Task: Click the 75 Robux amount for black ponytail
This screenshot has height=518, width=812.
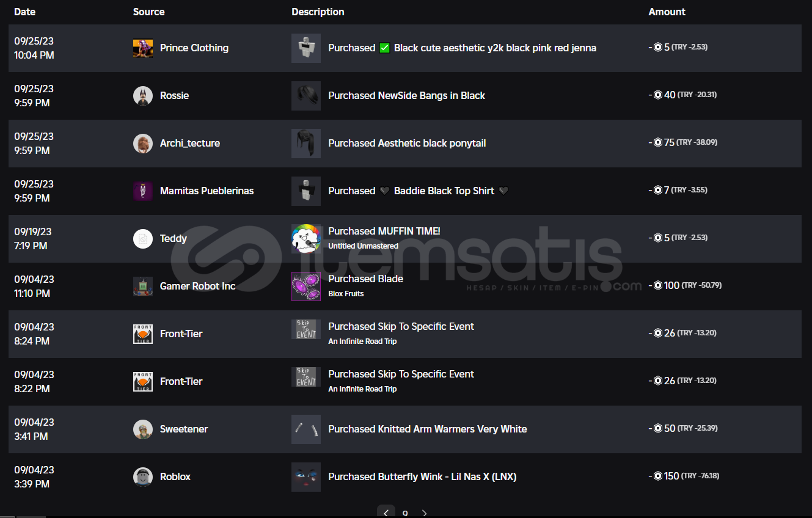Action: 682,143
